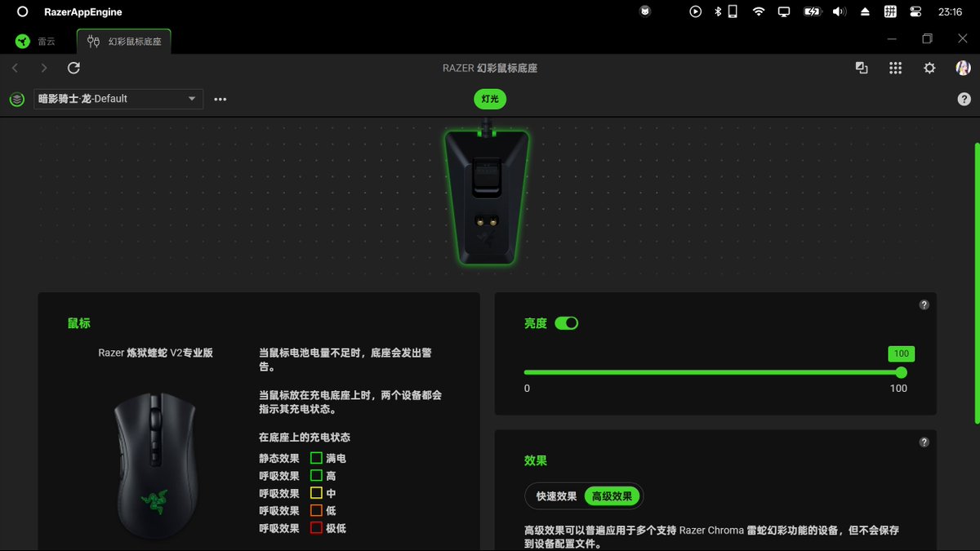Click the eject tray icon

pos(865,11)
